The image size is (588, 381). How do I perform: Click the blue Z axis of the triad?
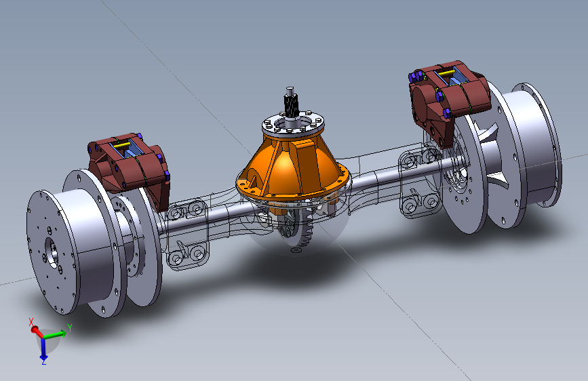coord(43,348)
